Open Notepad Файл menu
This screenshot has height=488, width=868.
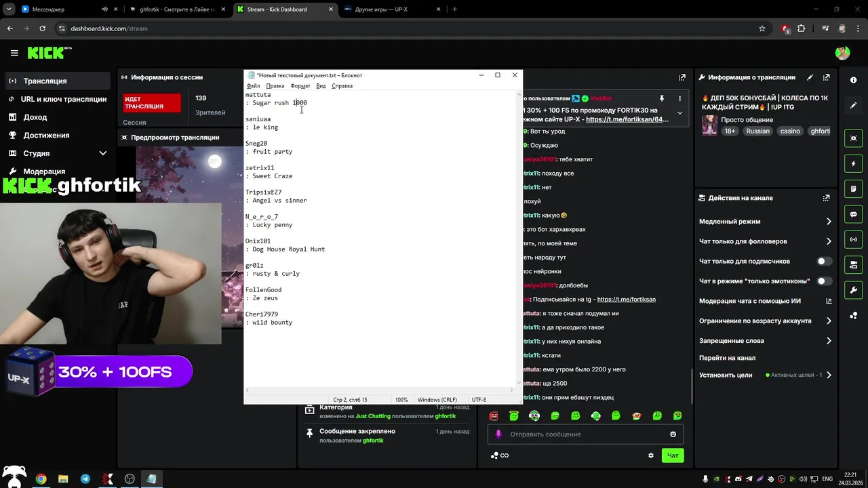click(x=253, y=86)
